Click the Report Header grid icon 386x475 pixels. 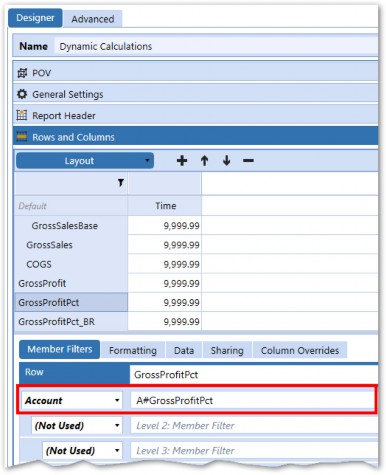tap(22, 115)
